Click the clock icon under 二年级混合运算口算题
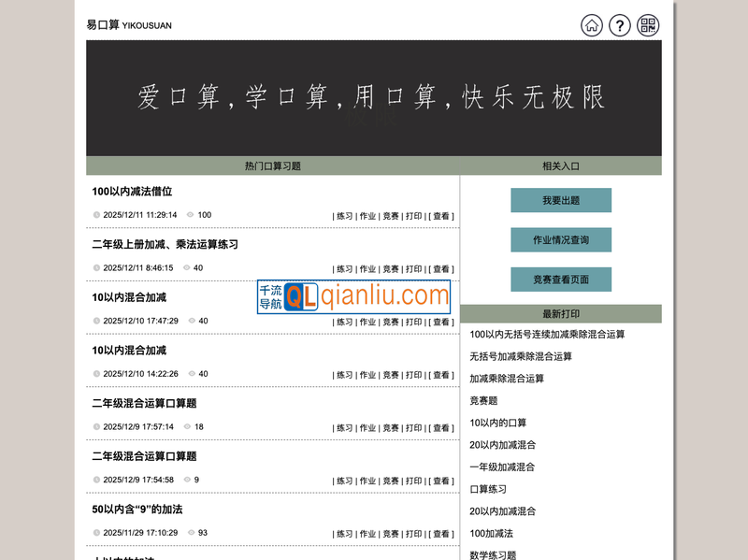748x560 pixels. (96, 428)
